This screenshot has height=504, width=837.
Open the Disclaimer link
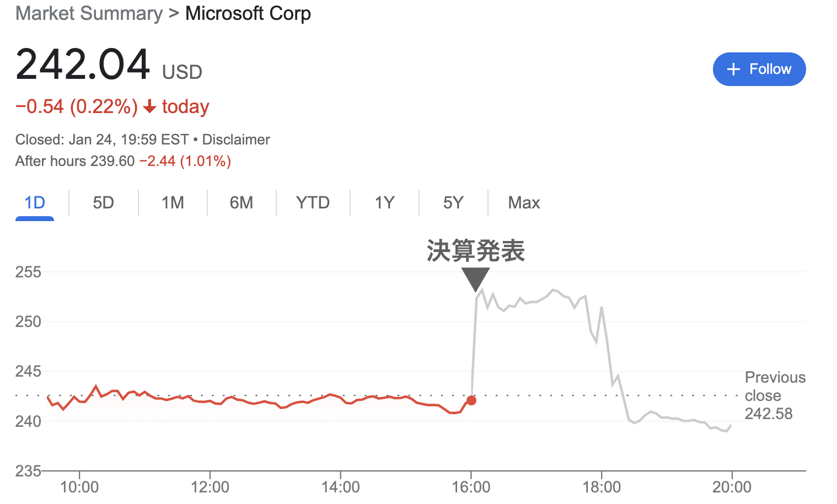coord(236,140)
